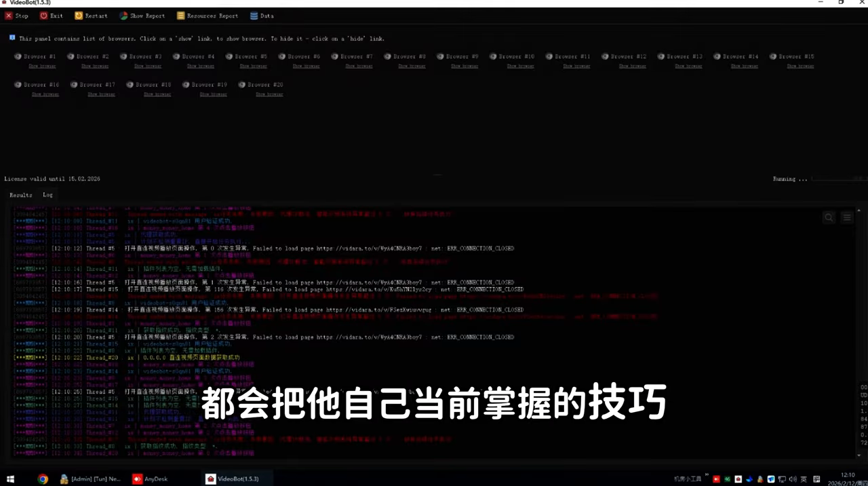Click Browser #1 globe icon
868x486 pixels.
pos(18,56)
